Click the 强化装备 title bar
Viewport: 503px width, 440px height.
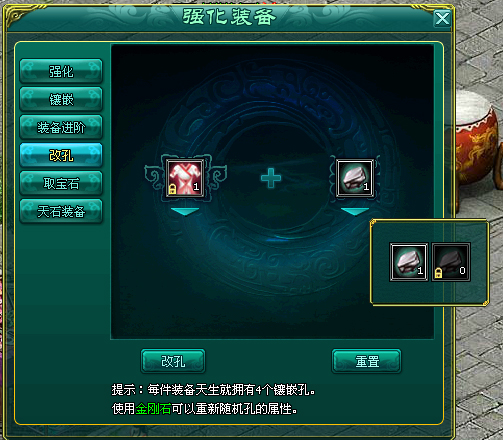coord(229,17)
